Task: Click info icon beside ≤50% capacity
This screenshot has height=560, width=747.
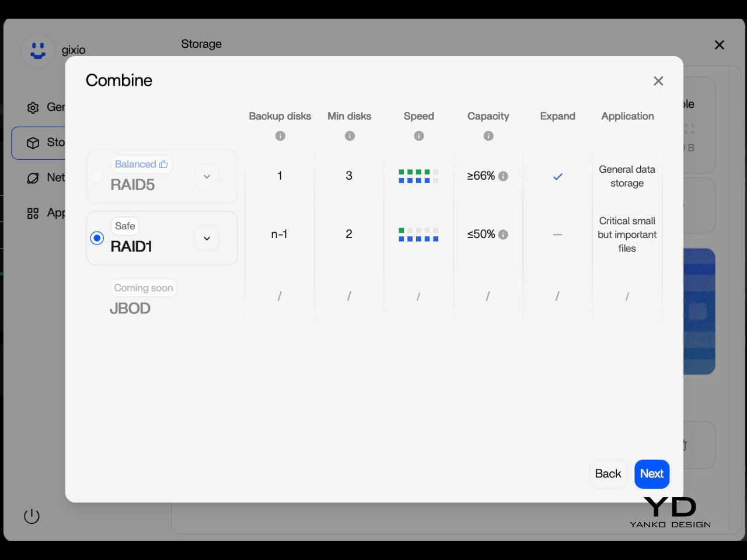Action: coord(503,235)
